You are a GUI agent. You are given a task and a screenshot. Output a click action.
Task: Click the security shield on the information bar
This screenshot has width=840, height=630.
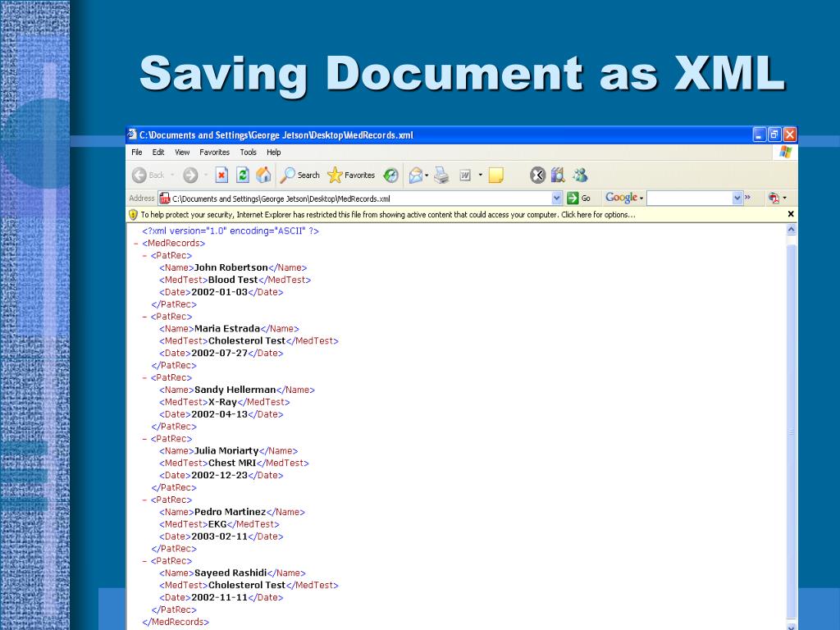point(133,215)
